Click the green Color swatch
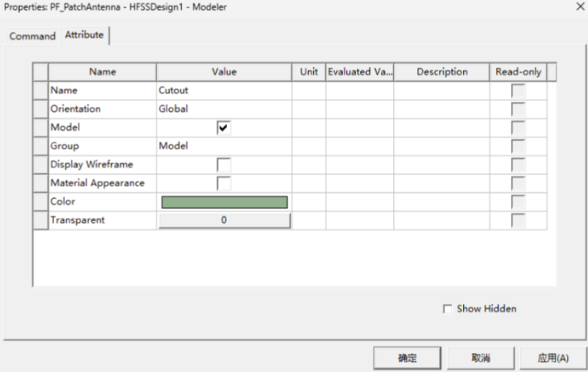Screen dimensions: 588x372 click(224, 202)
